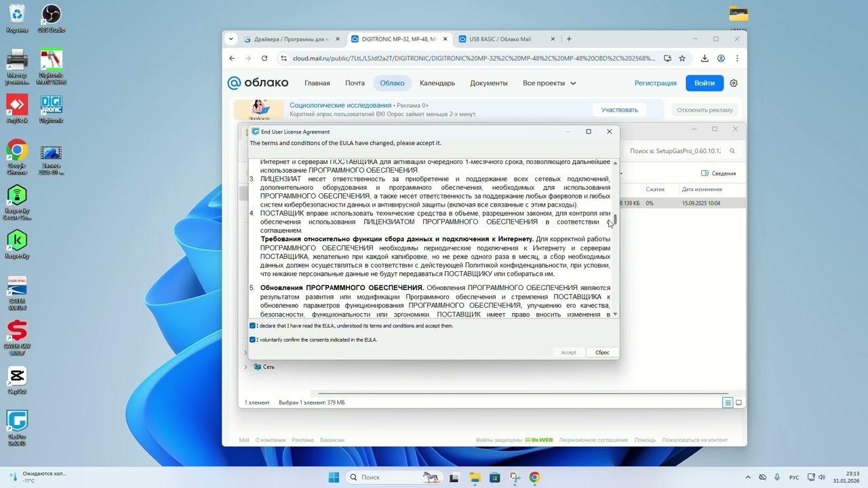Open 'Календарь' in the Oblako navigation
Image resolution: width=868 pixels, height=488 pixels.
point(437,83)
